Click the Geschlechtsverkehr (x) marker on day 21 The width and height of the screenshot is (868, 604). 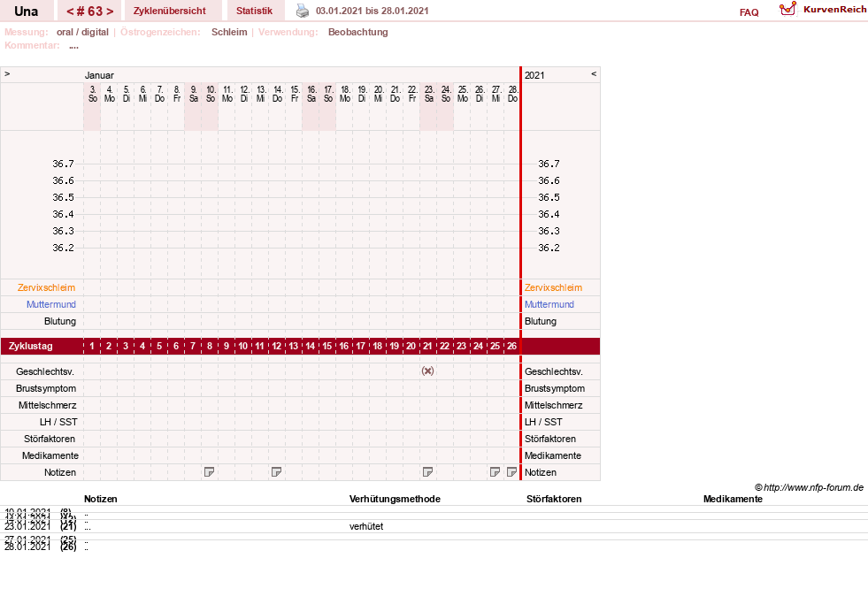(427, 371)
